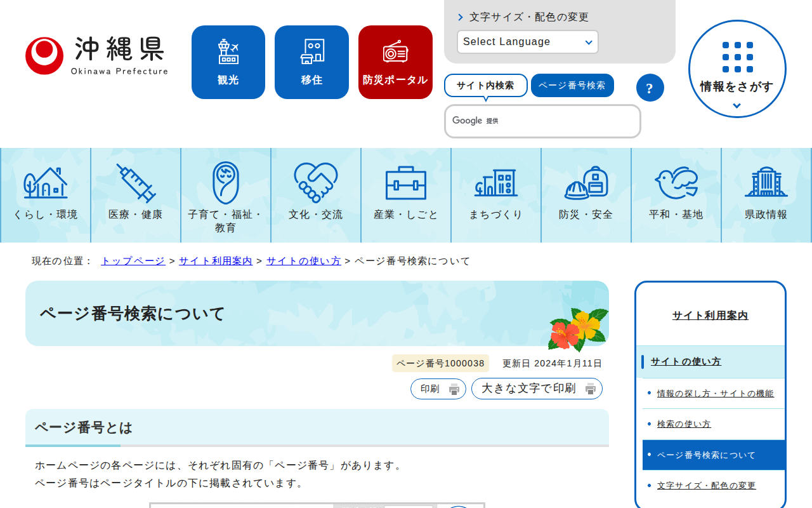Open 情報の探し方・サイトの機能 sidebar link
The image size is (812, 508).
point(716,394)
